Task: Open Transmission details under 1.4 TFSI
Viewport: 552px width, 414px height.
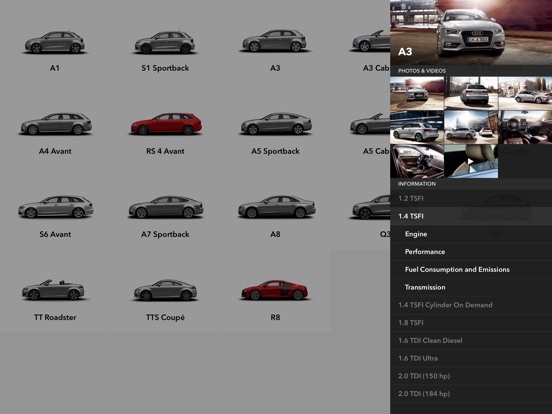Action: pyautogui.click(x=471, y=287)
